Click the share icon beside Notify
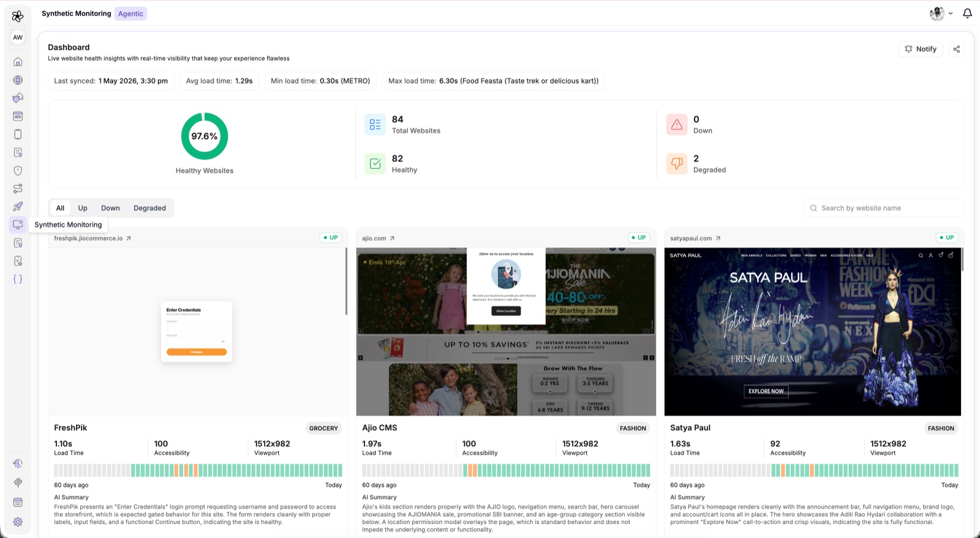This screenshot has width=980, height=538. (x=956, y=49)
